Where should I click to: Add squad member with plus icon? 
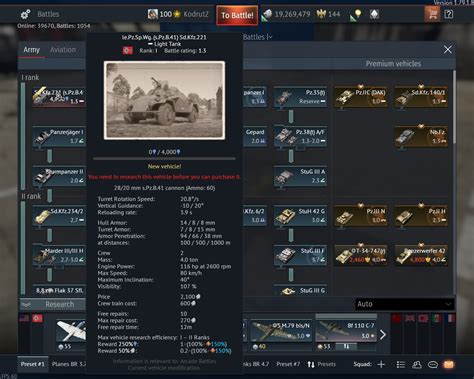coord(381,364)
